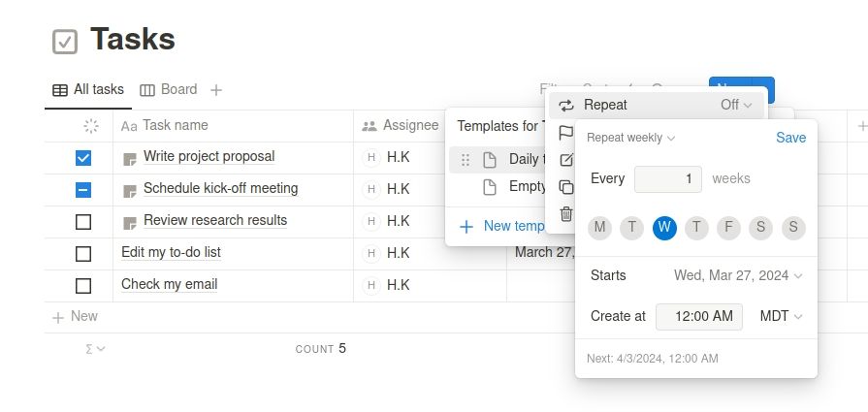Switch to the Board view tab

coord(169,90)
